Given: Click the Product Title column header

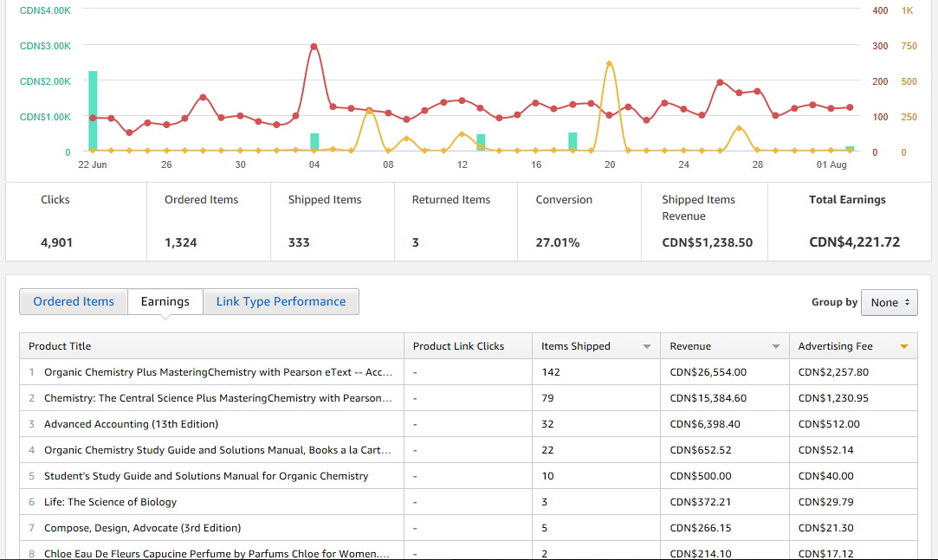Looking at the screenshot, I should (x=60, y=346).
